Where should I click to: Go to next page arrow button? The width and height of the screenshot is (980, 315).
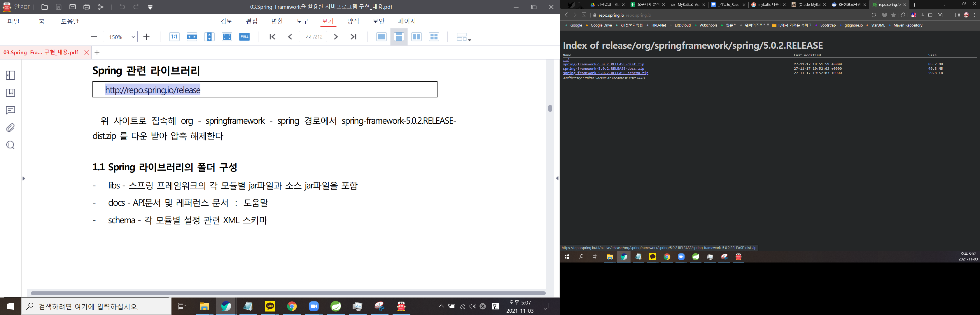pos(336,37)
